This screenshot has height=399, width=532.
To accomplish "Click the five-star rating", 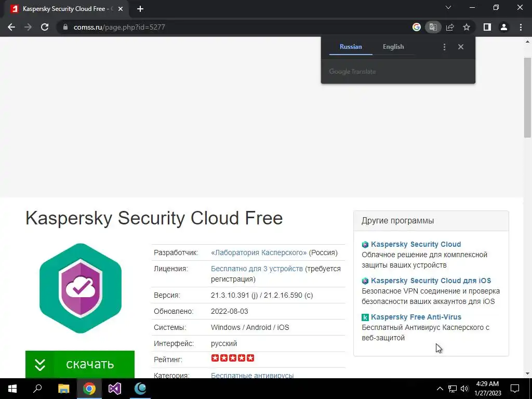I will [x=232, y=358].
